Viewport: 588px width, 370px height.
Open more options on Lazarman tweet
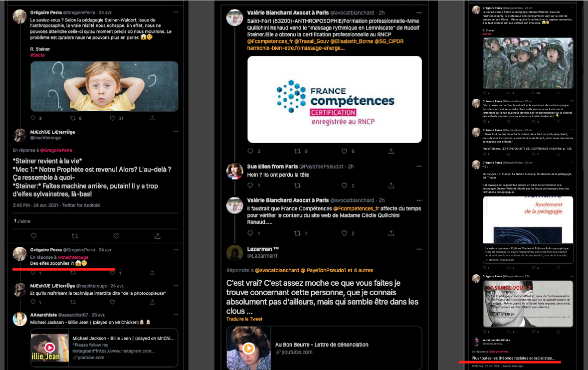pos(419,249)
